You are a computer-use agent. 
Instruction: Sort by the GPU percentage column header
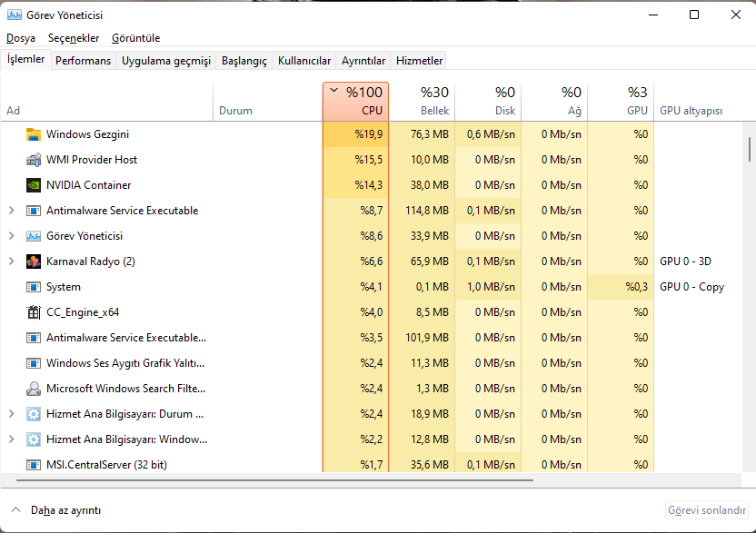coord(621,102)
